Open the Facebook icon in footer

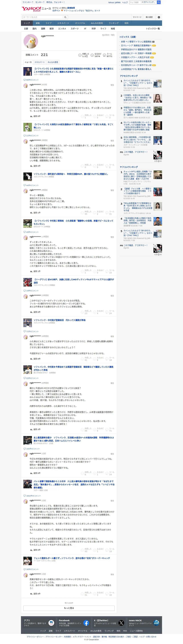click(x=86, y=623)
